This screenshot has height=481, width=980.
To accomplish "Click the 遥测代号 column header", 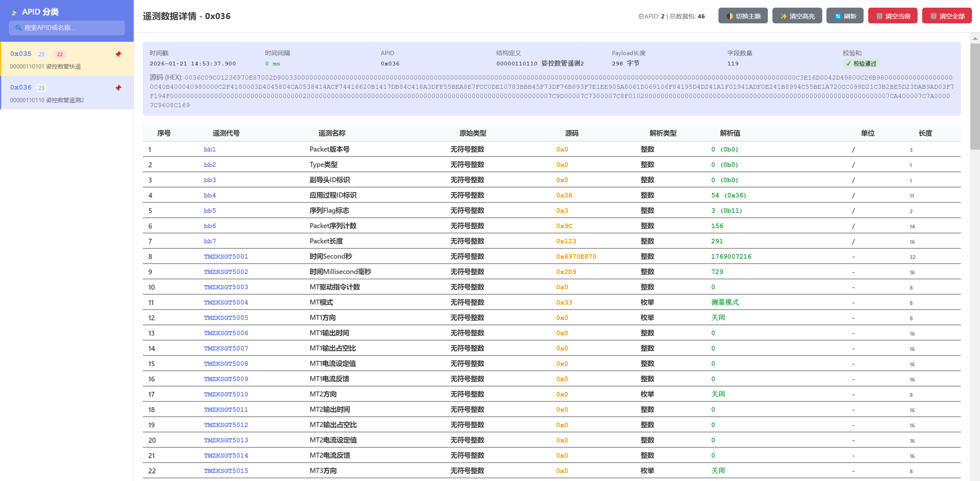I will point(226,133).
